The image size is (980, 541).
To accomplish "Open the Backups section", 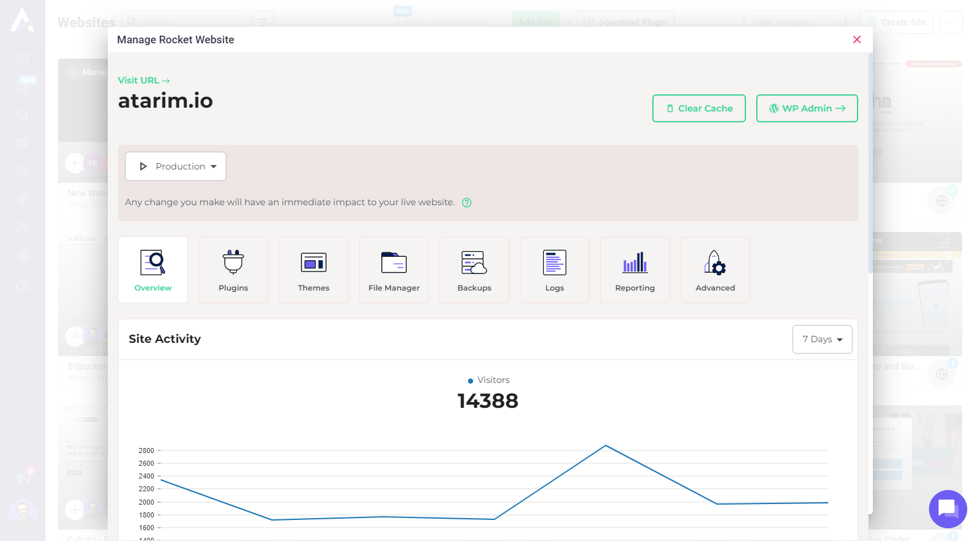I will (x=474, y=270).
